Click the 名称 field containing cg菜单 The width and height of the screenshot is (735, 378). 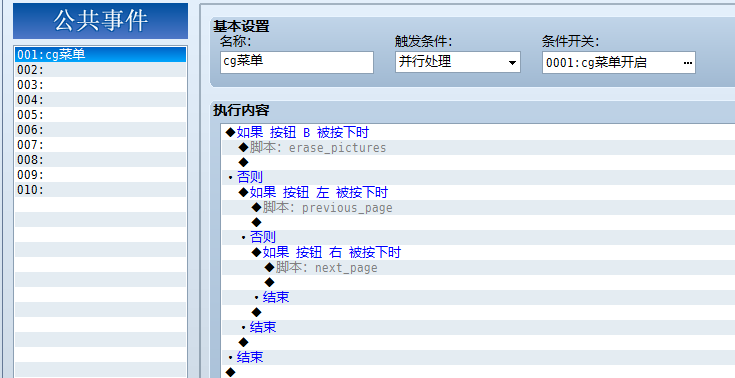click(297, 62)
